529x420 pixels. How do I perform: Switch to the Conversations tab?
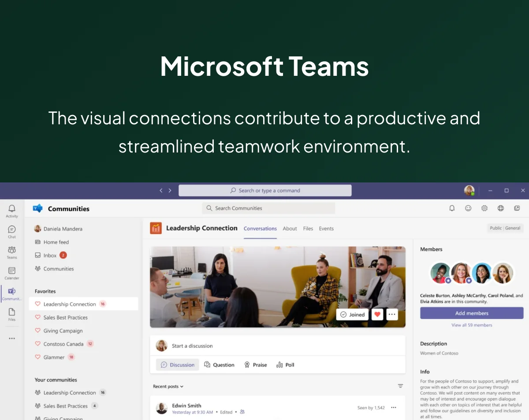click(x=260, y=228)
